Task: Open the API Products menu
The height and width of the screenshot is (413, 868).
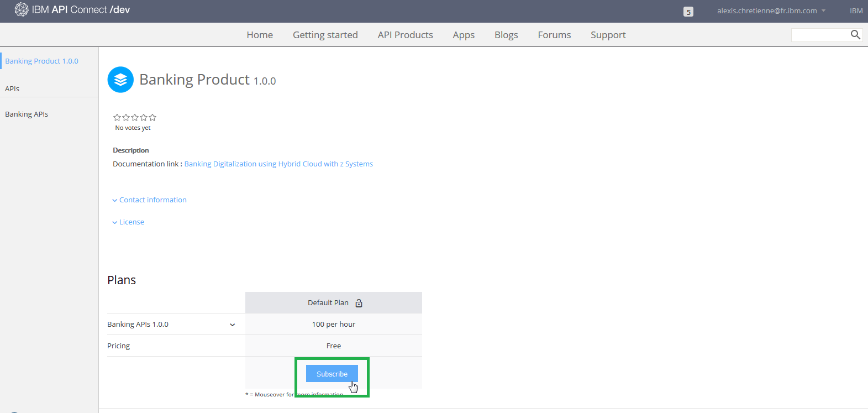Action: tap(406, 35)
